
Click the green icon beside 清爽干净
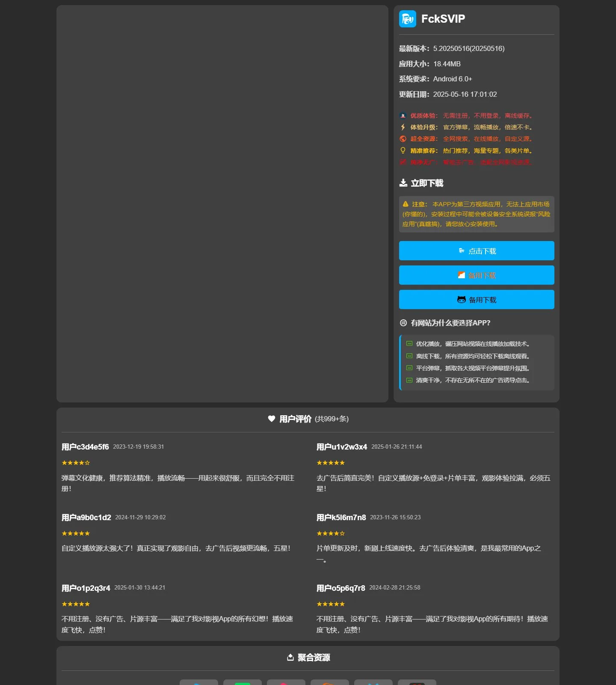coord(409,380)
